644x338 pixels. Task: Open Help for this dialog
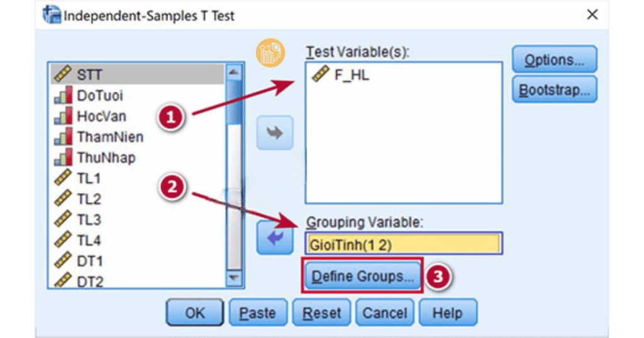tap(448, 313)
